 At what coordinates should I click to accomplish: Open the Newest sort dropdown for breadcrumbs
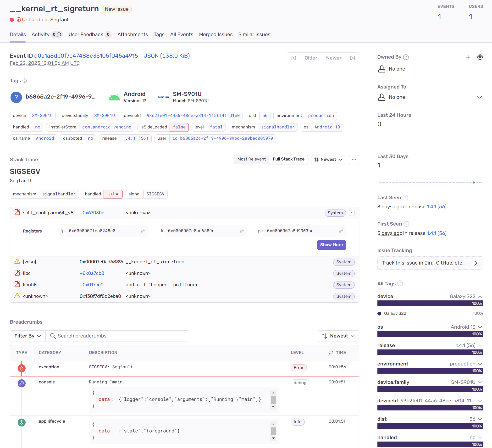338,336
